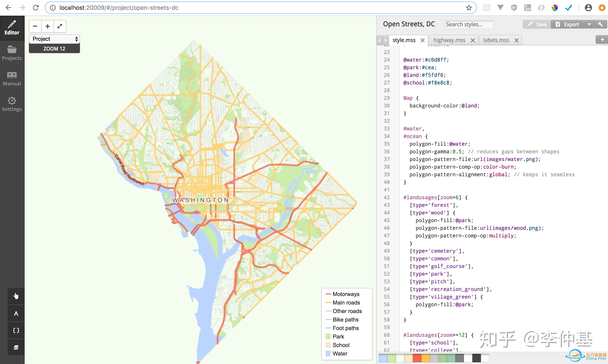Click the polygon-gamma:0.5 code line

coord(437,152)
